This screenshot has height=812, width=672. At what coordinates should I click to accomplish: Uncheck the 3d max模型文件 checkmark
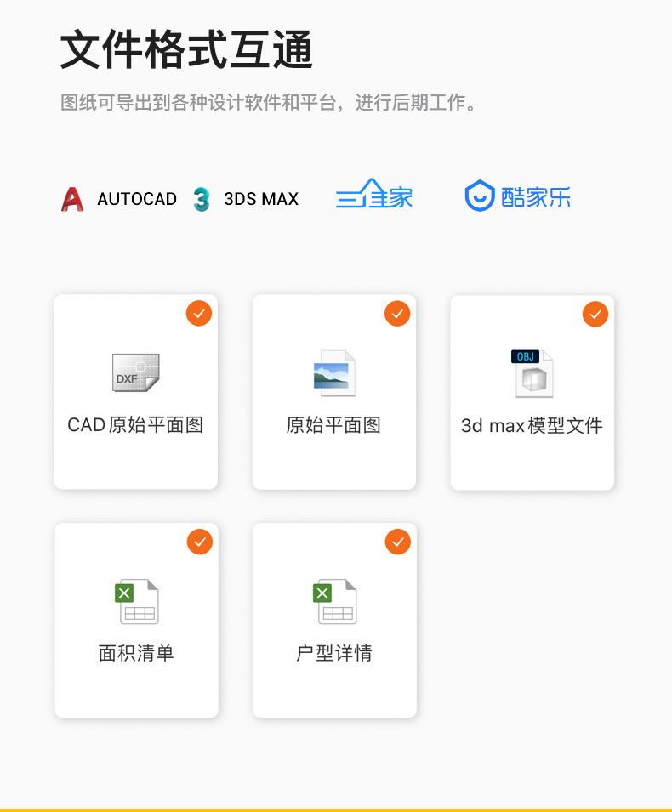595,314
